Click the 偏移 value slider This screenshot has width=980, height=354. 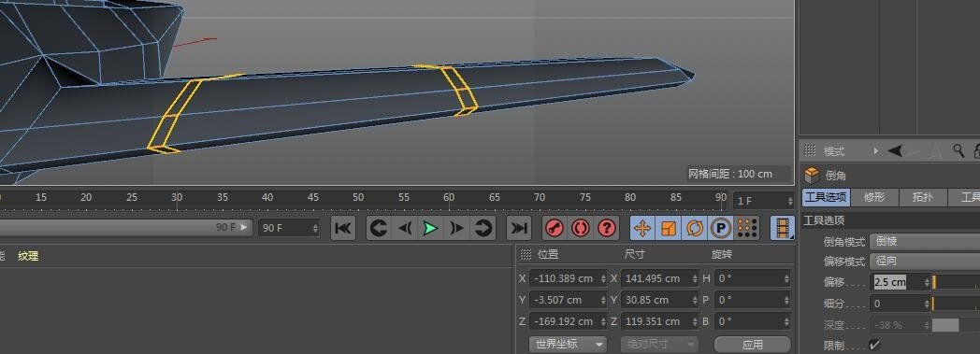coord(957,282)
